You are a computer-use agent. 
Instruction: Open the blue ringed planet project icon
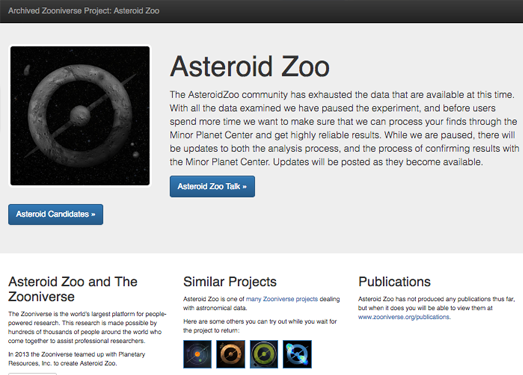point(297,354)
